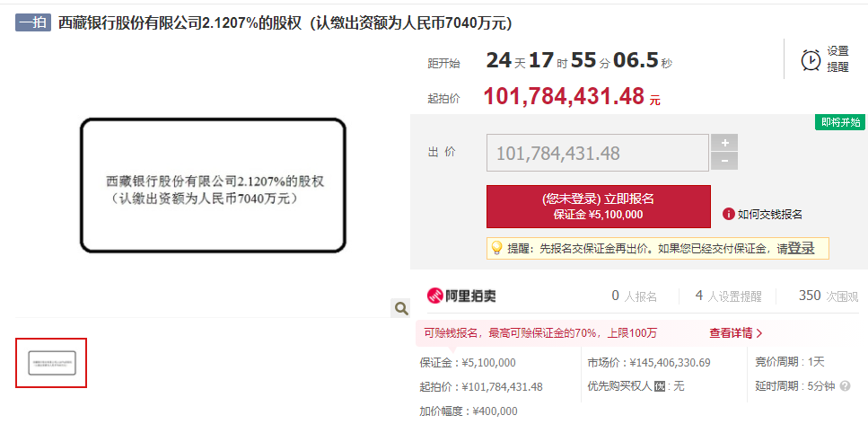Open the 登录 link in reminder

tap(801, 249)
